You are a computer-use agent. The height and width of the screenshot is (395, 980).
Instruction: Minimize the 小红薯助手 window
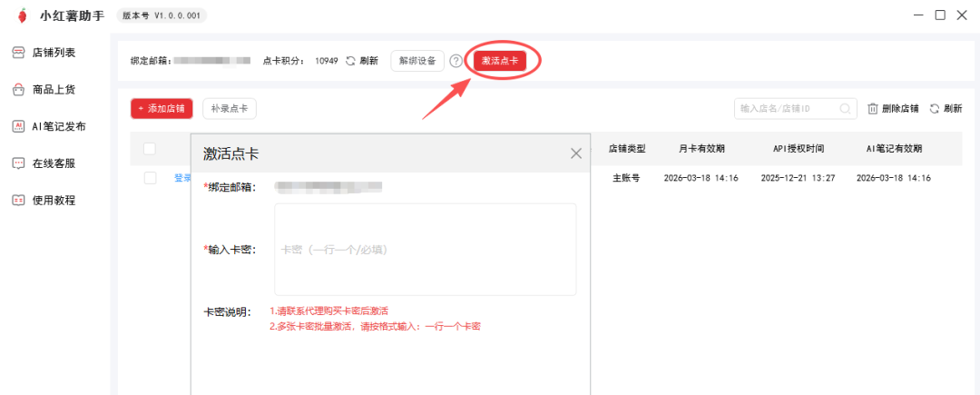918,15
